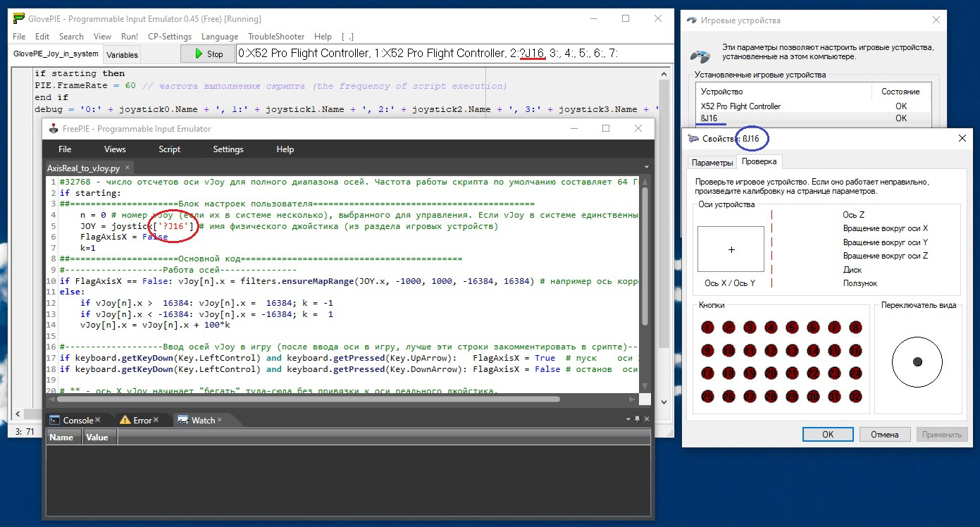
Task: Click code line 6 FlagAxisX = False
Action: 124,237
